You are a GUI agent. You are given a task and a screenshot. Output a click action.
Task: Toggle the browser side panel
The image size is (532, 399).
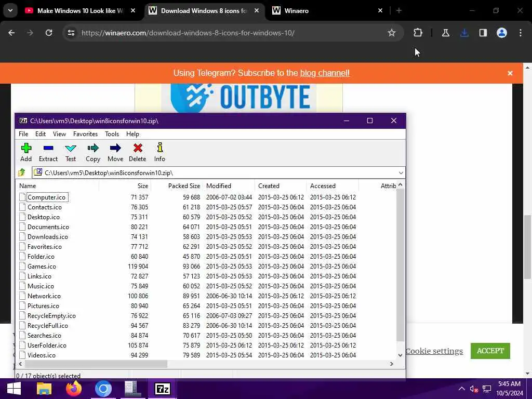click(483, 33)
